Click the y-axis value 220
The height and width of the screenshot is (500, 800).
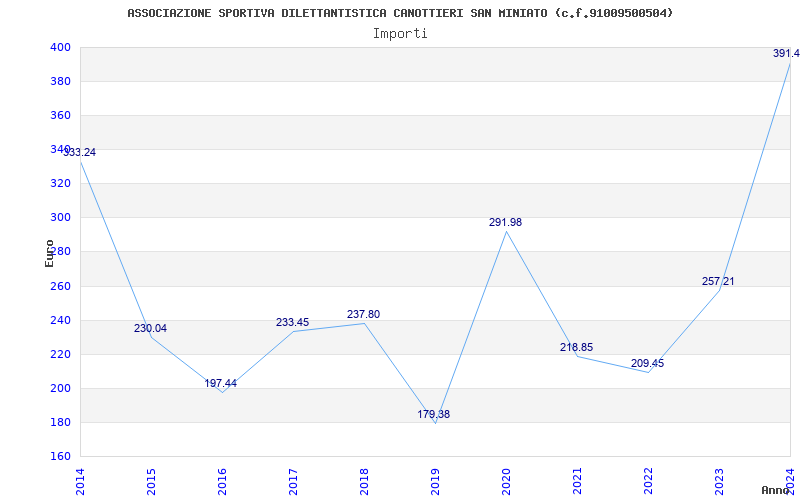pyautogui.click(x=60, y=354)
